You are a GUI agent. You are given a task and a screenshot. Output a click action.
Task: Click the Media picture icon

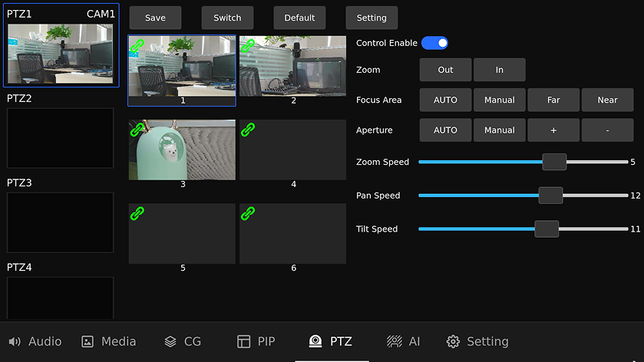(88, 341)
